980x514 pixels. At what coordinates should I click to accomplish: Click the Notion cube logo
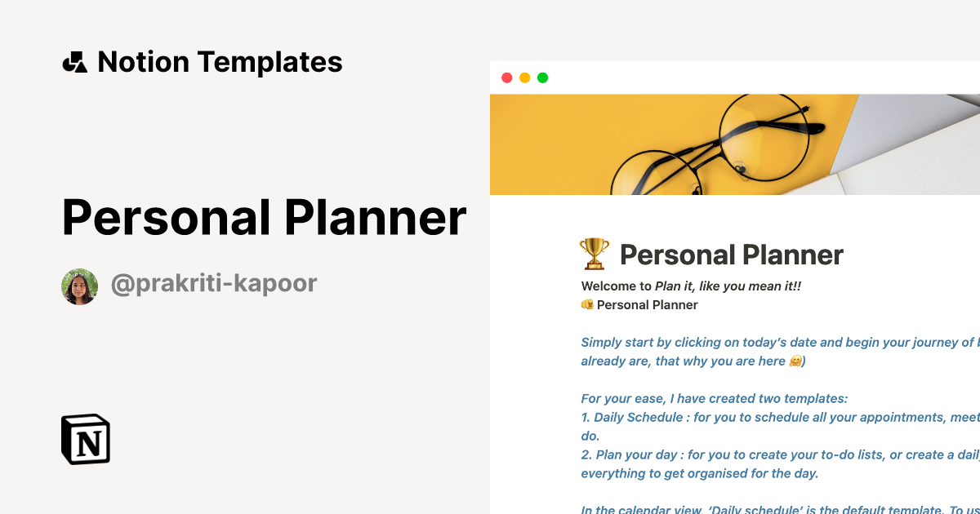coord(86,439)
